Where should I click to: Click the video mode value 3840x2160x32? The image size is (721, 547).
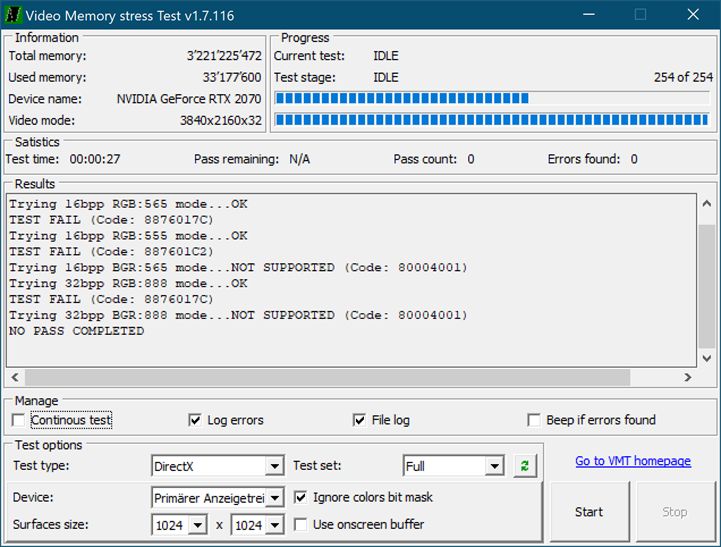point(221,120)
